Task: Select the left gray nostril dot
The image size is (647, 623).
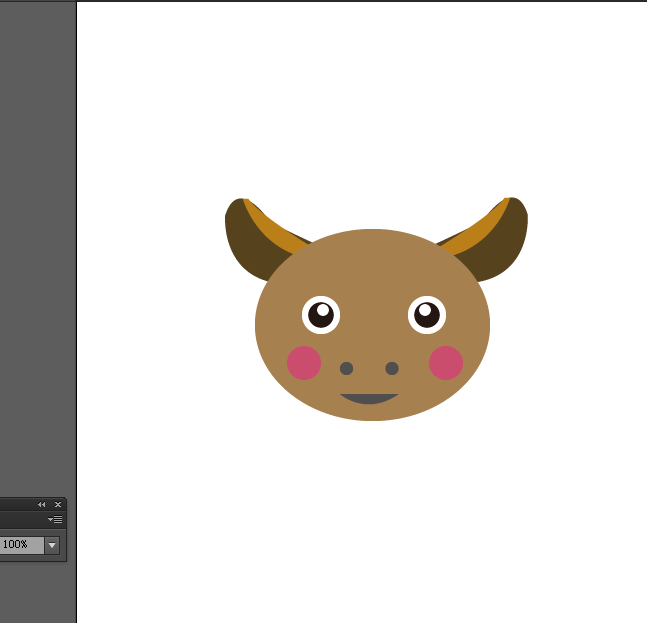Action: [x=347, y=368]
